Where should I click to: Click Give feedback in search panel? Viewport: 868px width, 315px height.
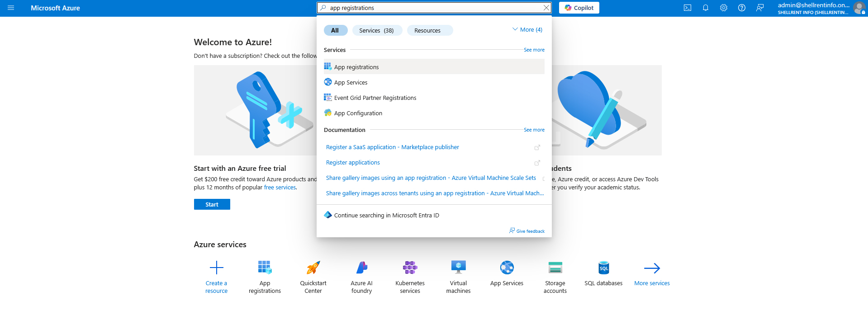(527, 231)
